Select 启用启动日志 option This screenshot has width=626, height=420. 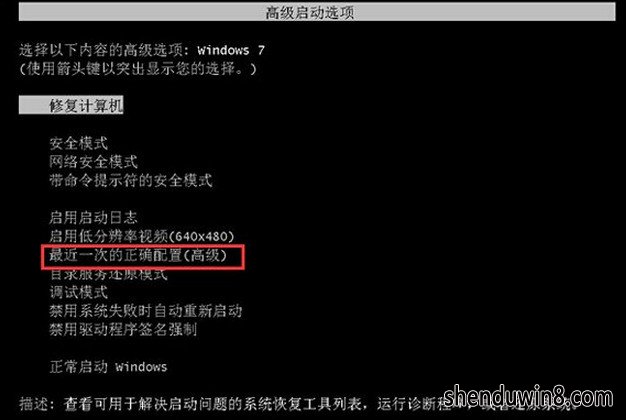[93, 217]
